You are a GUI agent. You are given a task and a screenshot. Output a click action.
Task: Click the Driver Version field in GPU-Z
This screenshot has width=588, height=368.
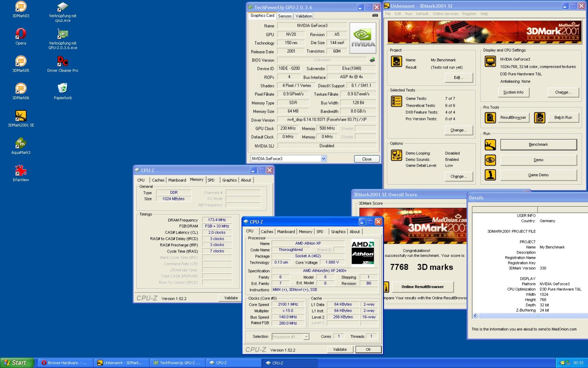tap(327, 120)
